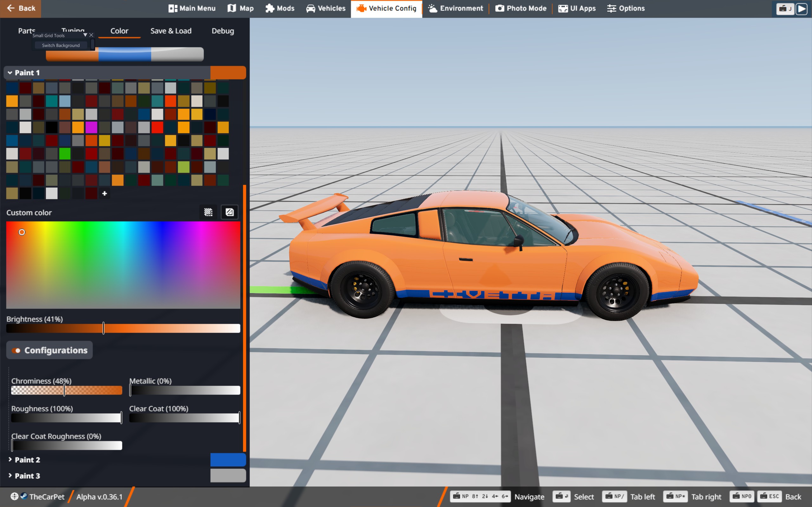812x507 pixels.
Task: Toggle the Configurations switch off
Action: tap(16, 350)
